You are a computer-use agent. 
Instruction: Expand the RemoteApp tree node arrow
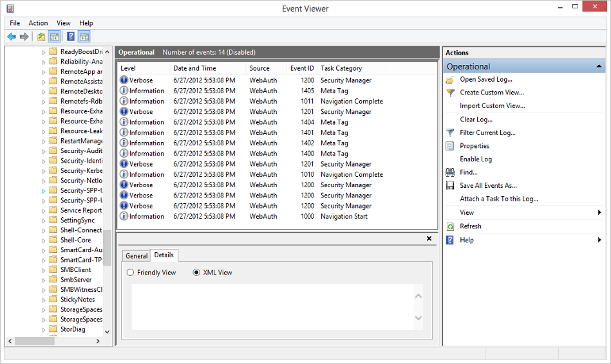coord(44,72)
